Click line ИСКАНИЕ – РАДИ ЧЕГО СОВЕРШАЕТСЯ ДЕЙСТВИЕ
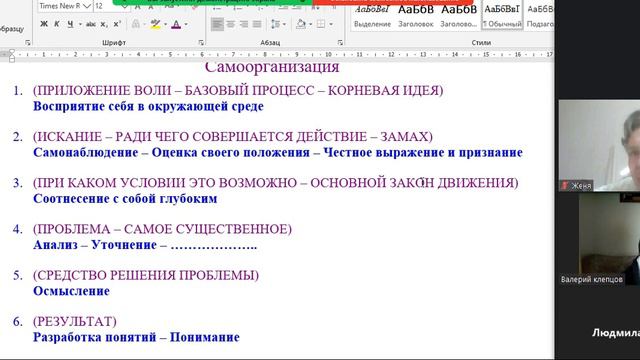640x360 pixels. (233, 136)
